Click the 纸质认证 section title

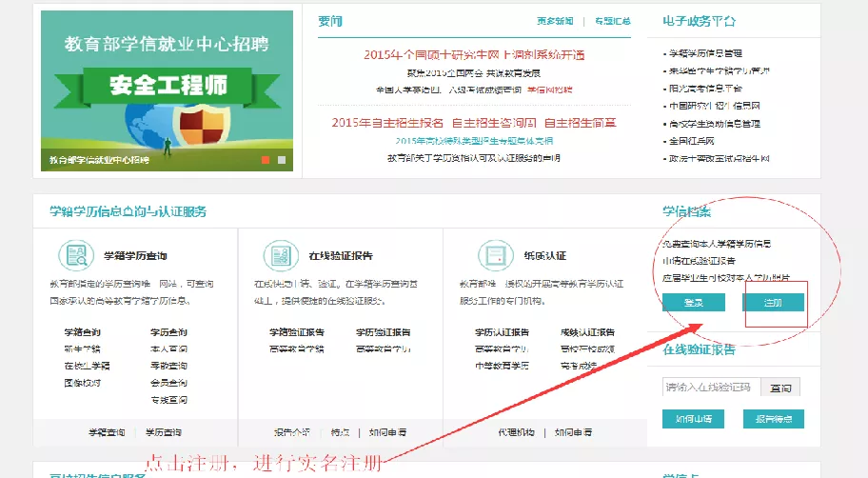(x=545, y=256)
